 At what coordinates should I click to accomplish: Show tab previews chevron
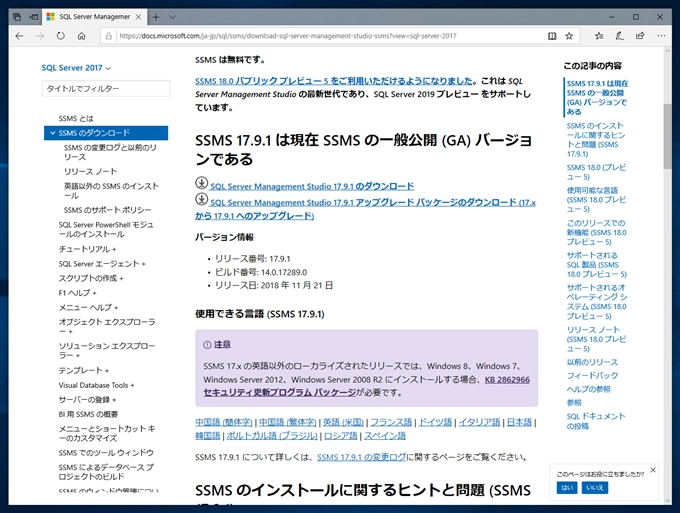[173, 17]
